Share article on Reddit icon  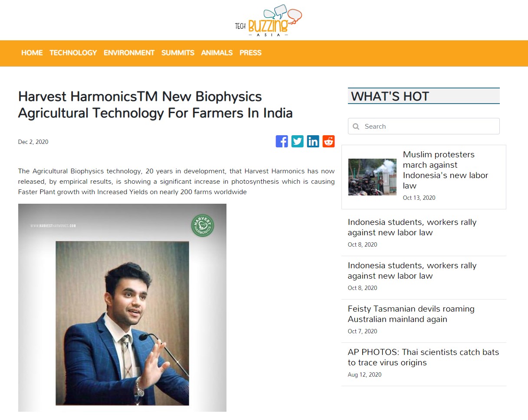tap(329, 141)
